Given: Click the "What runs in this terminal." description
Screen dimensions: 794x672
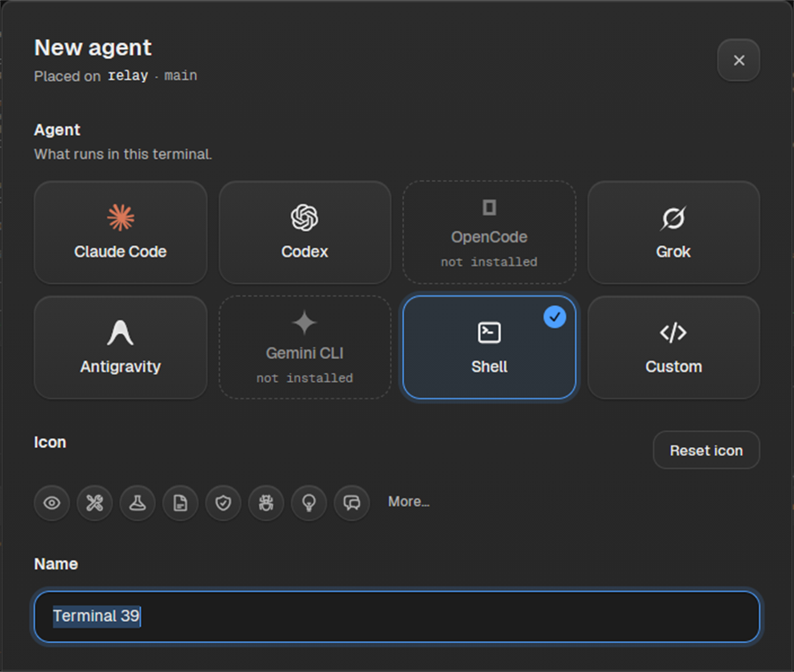Looking at the screenshot, I should pos(123,153).
